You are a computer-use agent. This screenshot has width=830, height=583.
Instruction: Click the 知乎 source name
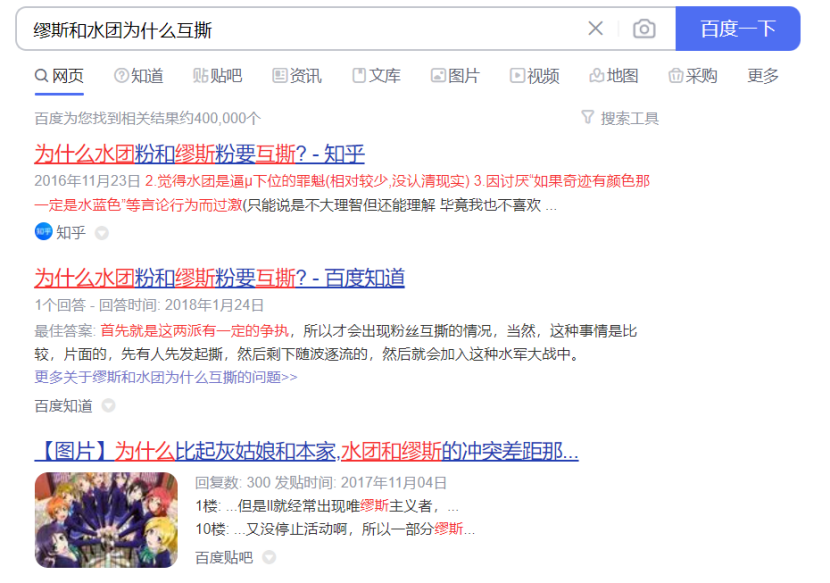(71, 232)
